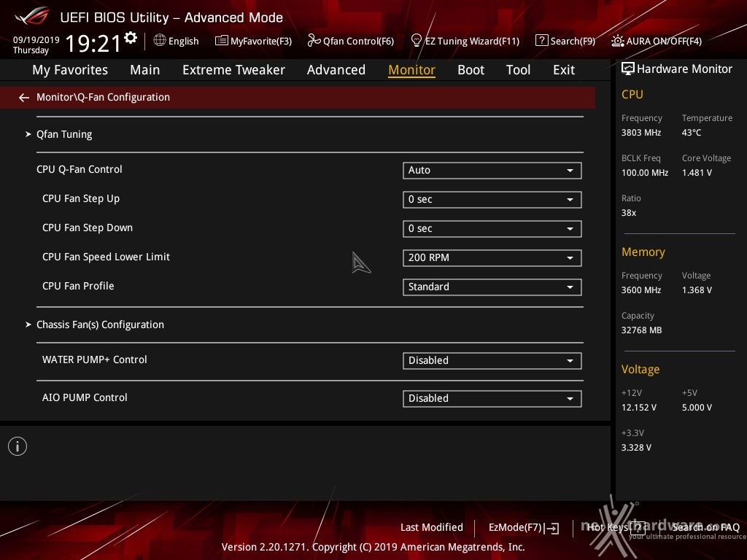747x560 pixels.
Task: Click the EzMode exit arrow icon
Action: [x=553, y=528]
